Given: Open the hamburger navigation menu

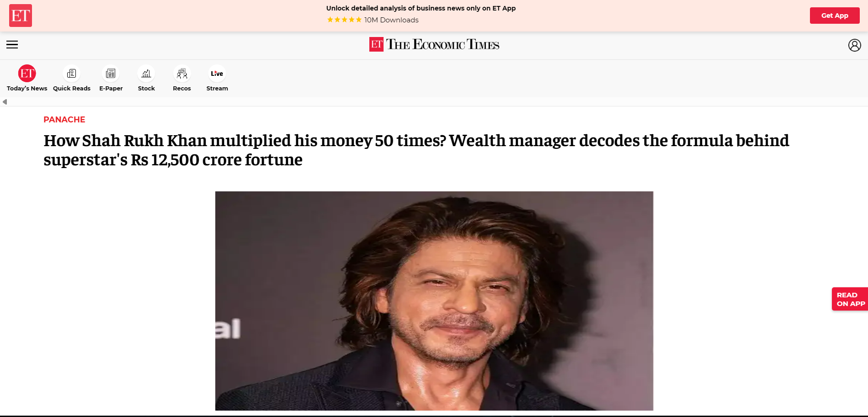Looking at the screenshot, I should point(12,45).
